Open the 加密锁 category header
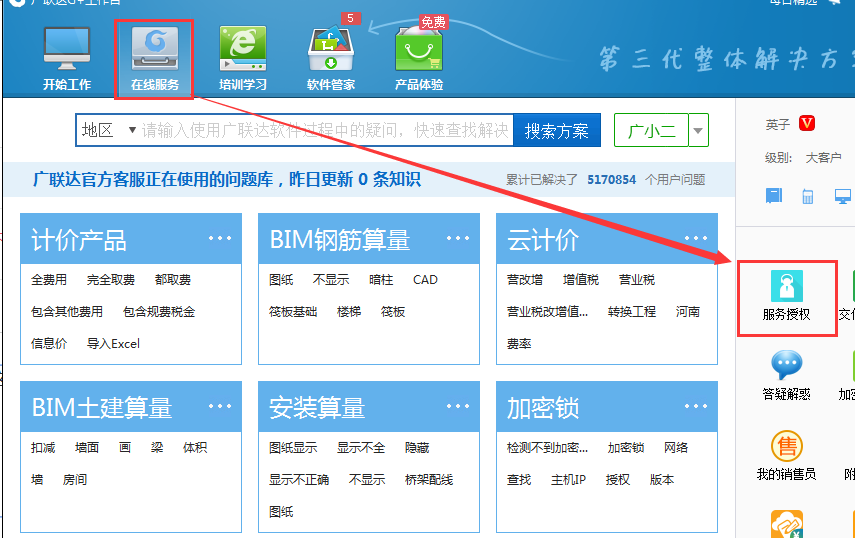855x538 pixels. [x=607, y=407]
